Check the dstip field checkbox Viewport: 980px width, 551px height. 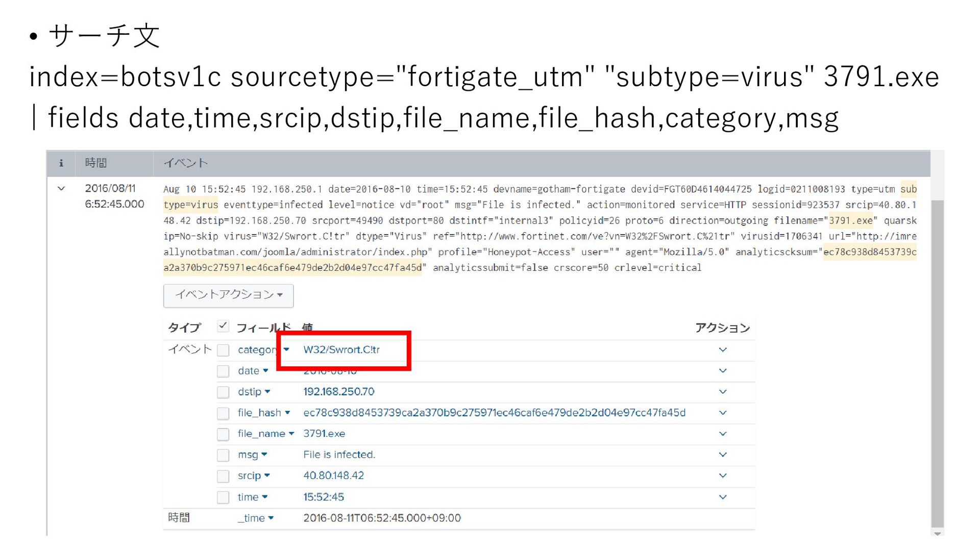223,392
